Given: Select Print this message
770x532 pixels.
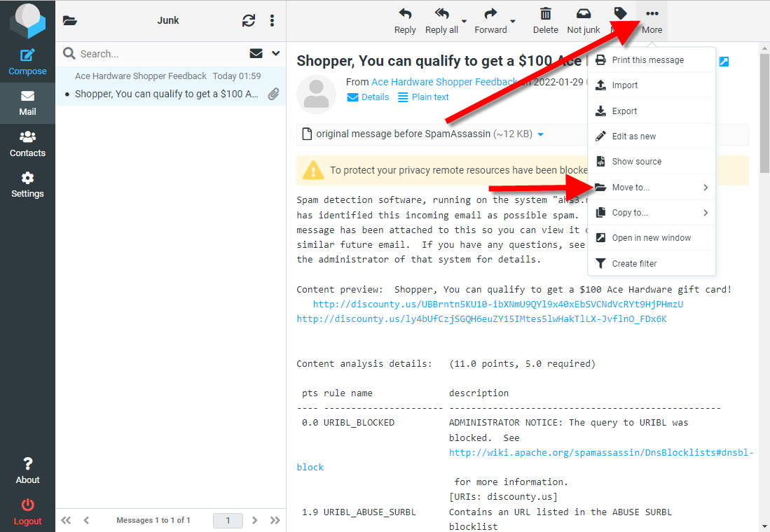Looking at the screenshot, I should [x=652, y=60].
